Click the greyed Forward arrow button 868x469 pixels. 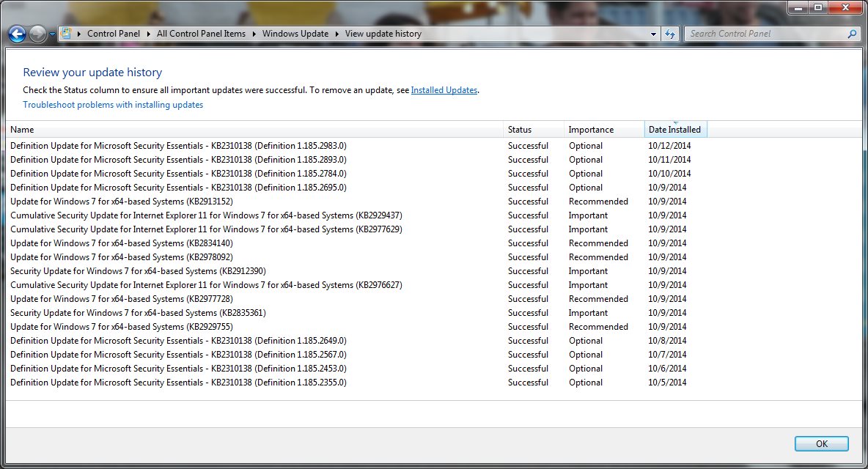(37, 34)
